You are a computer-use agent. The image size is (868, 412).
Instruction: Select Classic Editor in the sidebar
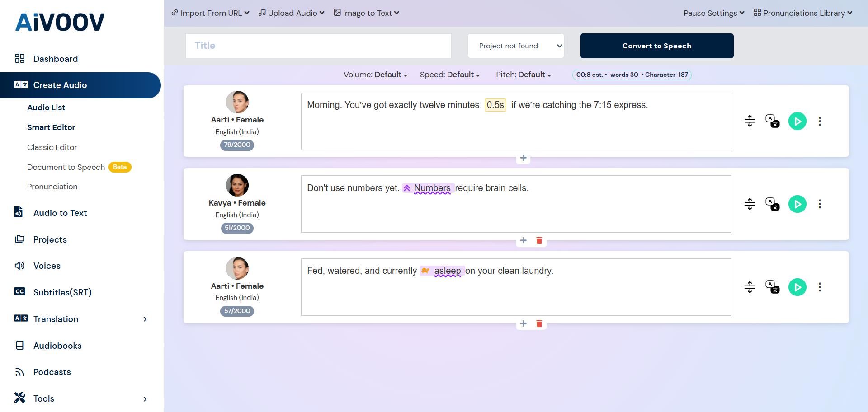[x=52, y=147]
